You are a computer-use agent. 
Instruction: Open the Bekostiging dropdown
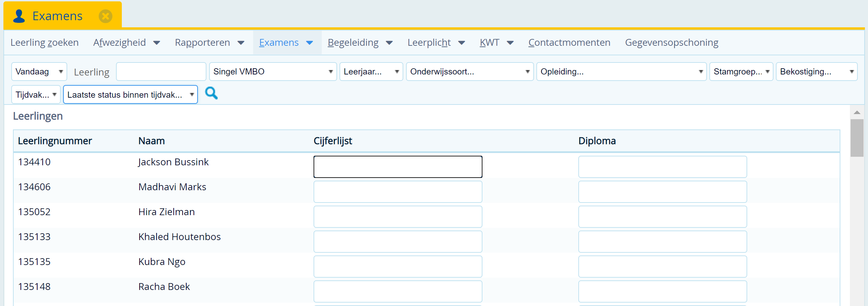click(816, 71)
